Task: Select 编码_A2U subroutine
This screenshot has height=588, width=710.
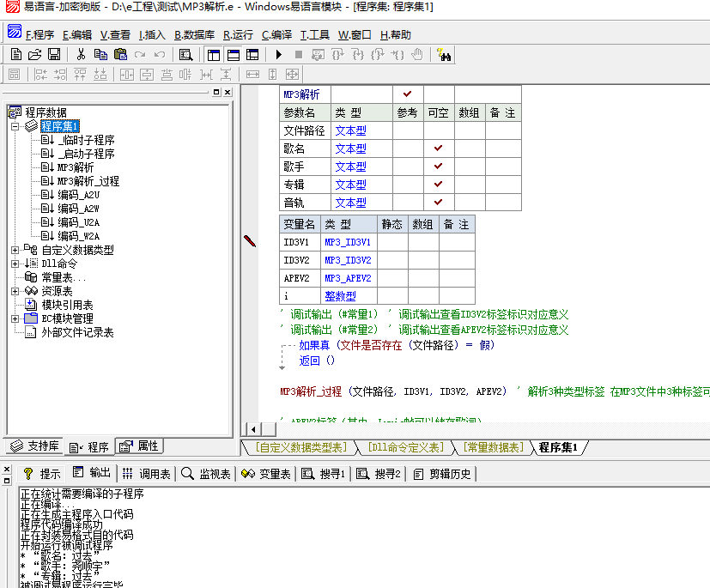Action: [x=78, y=195]
